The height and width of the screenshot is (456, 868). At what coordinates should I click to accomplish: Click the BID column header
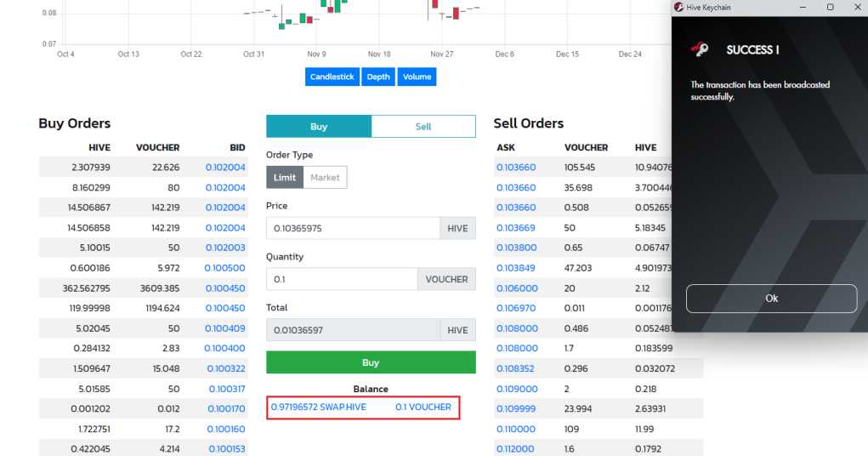237,147
